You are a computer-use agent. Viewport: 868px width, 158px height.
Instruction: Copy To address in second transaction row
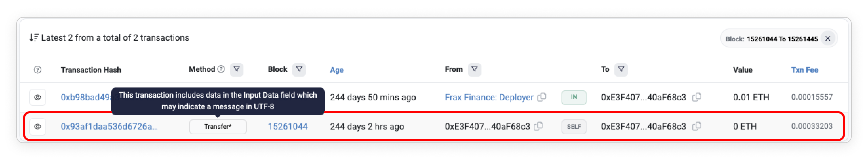coord(697,126)
